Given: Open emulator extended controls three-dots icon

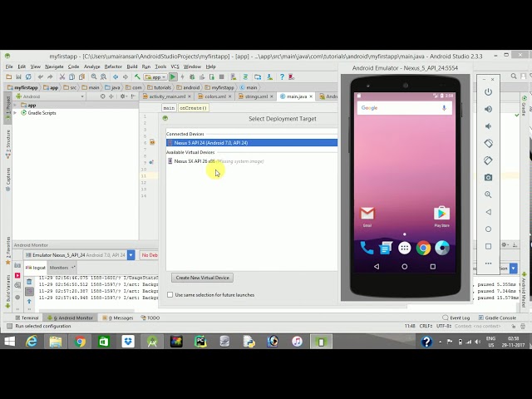Looking at the screenshot, I should coord(488,264).
